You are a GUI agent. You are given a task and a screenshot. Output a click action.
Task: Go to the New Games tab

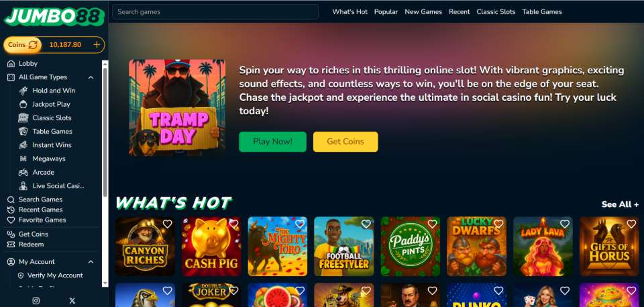pos(423,12)
